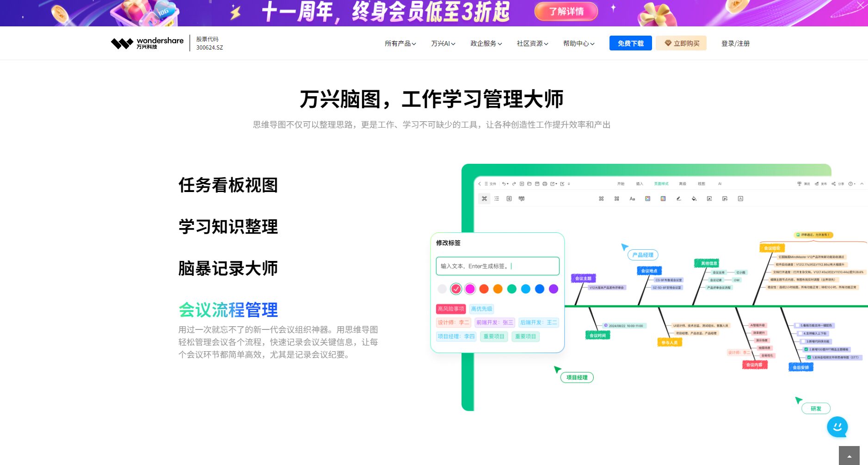Screen dimensions: 868x465
Task: Click the print icon in the mind map toolbar
Action: pos(545,184)
